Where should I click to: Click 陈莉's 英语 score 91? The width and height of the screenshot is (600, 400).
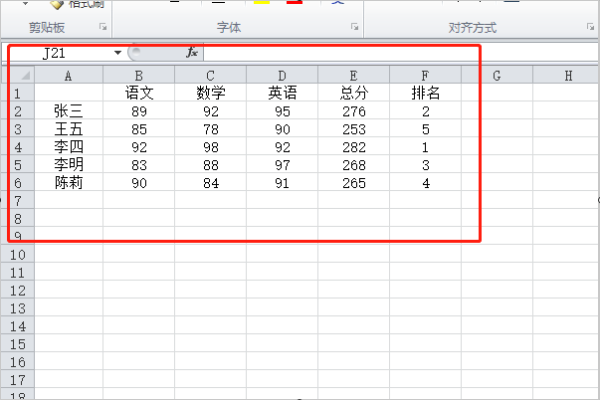(282, 183)
